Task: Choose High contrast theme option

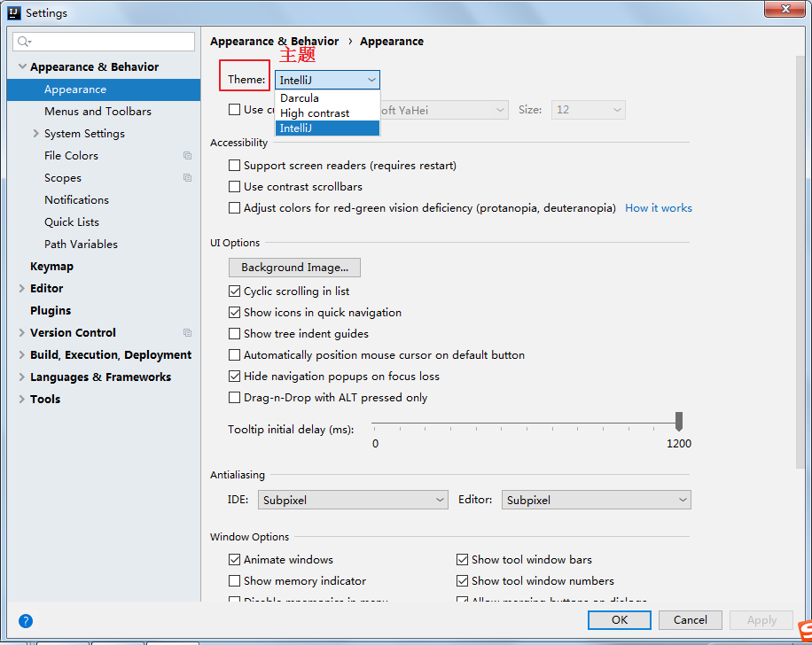Action: click(x=315, y=113)
